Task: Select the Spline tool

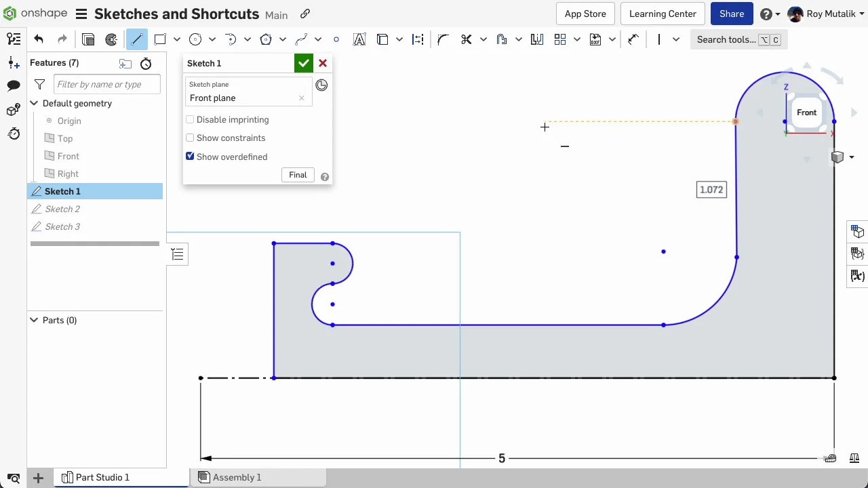Action: click(x=301, y=39)
